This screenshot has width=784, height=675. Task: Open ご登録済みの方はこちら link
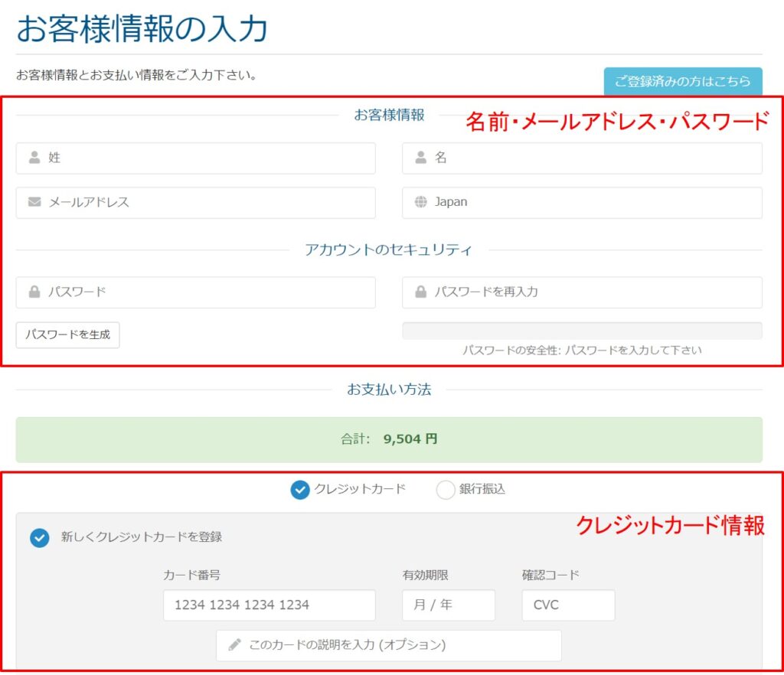(x=684, y=80)
